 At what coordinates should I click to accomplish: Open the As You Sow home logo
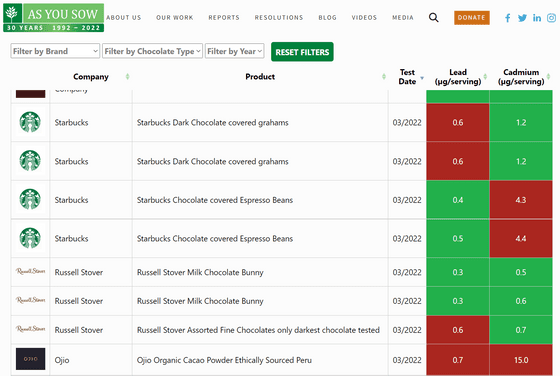[x=54, y=18]
